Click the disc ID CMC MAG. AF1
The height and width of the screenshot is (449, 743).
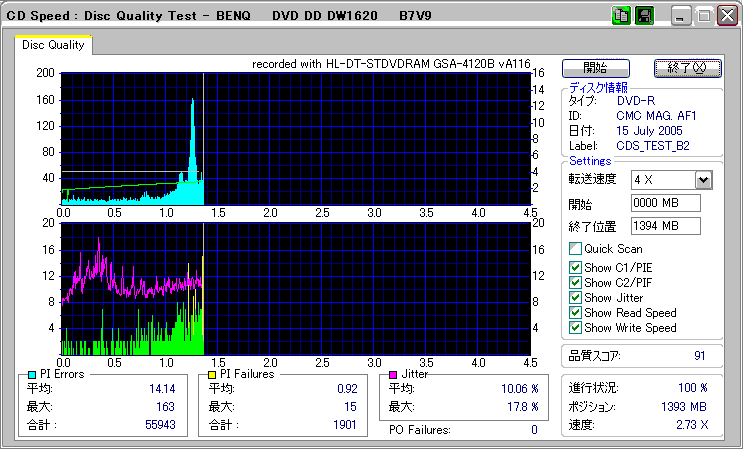pos(656,116)
